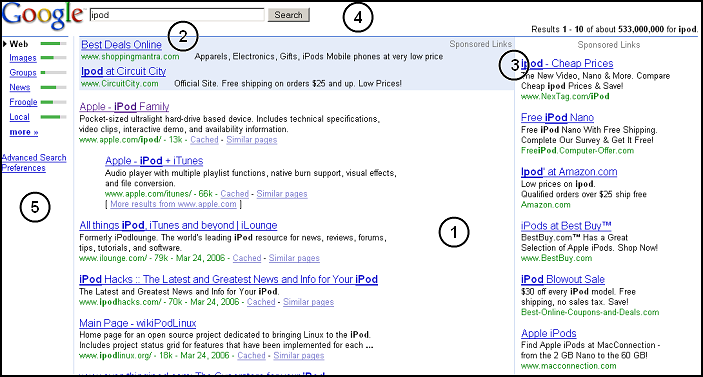View Cached copy of ilounge.com
Screen dimensions: 703x377
247,258
